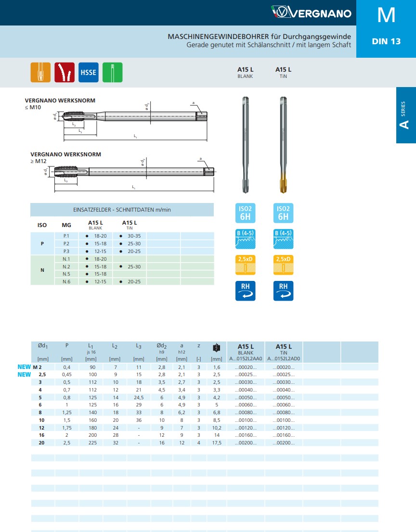The image size is (416, 532).
Task: Click the technical drawing for ≥ M12 taps
Action: point(131,175)
